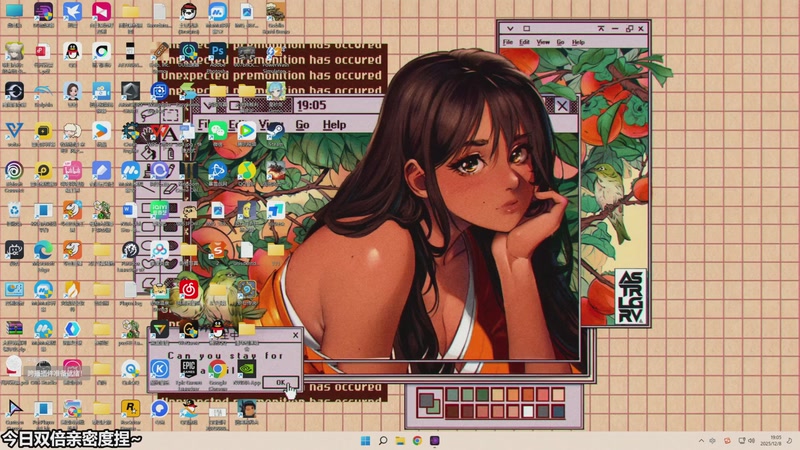Open Ubisoft Connect shortcut
The height and width of the screenshot is (450, 800).
[x=14, y=170]
